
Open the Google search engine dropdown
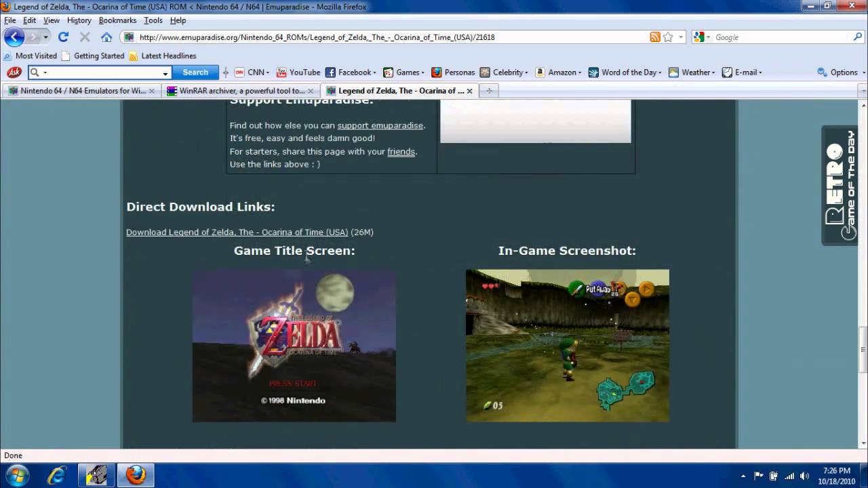[709, 37]
